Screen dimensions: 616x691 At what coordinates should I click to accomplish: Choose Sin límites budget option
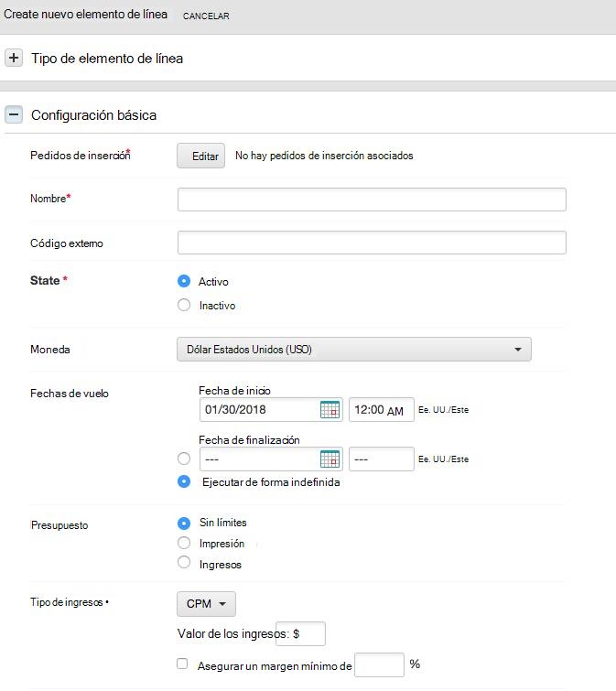[184, 524]
